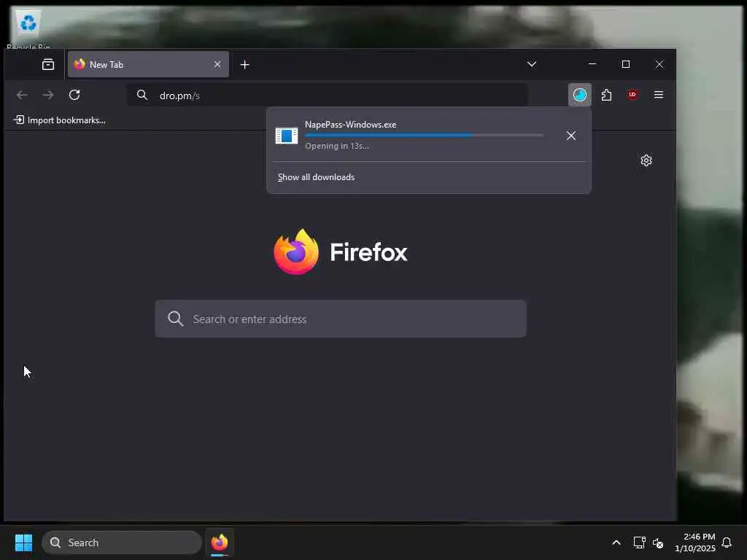Screen dimensions: 747x560
Task: Open the notifications bell icon
Action: click(727, 542)
